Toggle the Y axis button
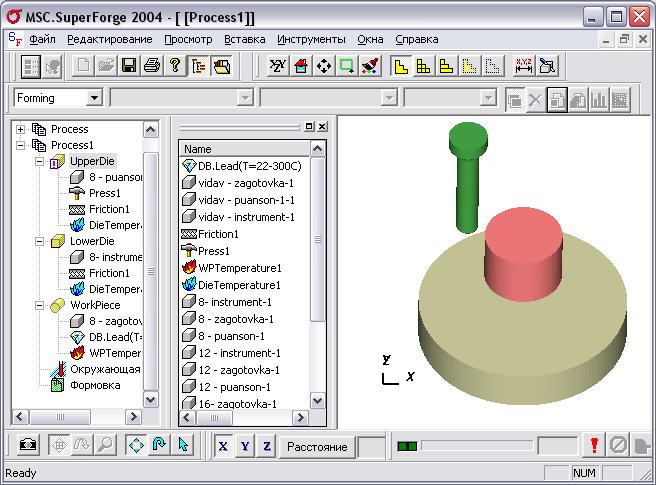The width and height of the screenshot is (656, 485). pos(245,447)
